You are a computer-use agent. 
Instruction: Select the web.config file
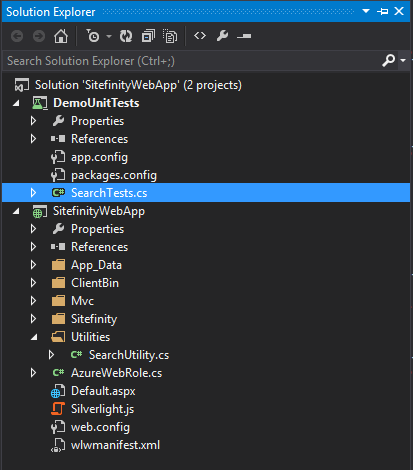click(x=100, y=427)
